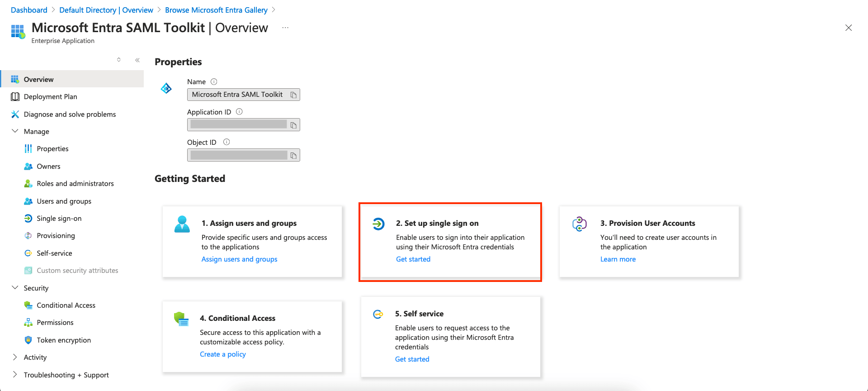
Task: Click the Conditional Access shield icon in sidebar
Action: (x=28, y=305)
